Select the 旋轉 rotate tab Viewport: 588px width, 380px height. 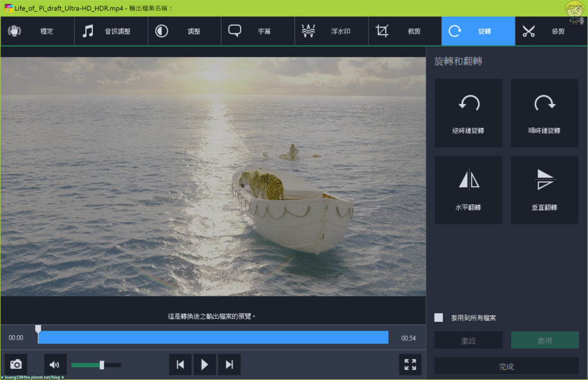(478, 31)
